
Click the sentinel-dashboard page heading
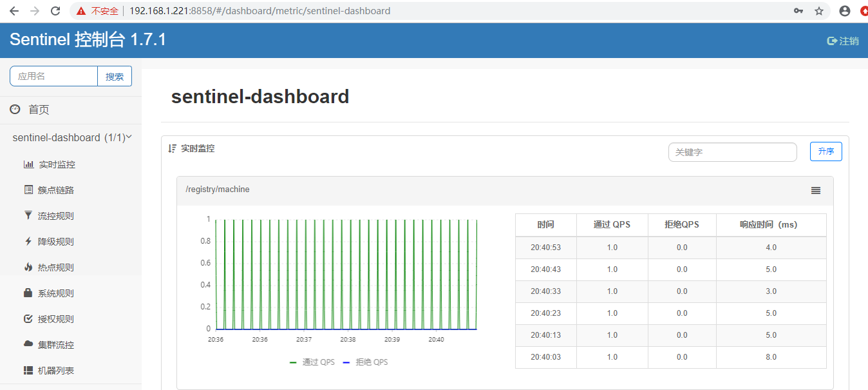coord(260,97)
